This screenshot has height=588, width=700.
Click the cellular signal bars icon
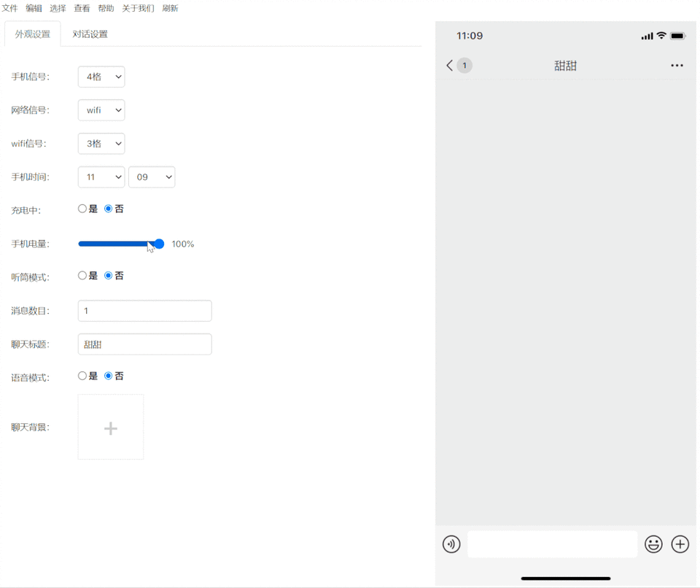pyautogui.click(x=647, y=36)
